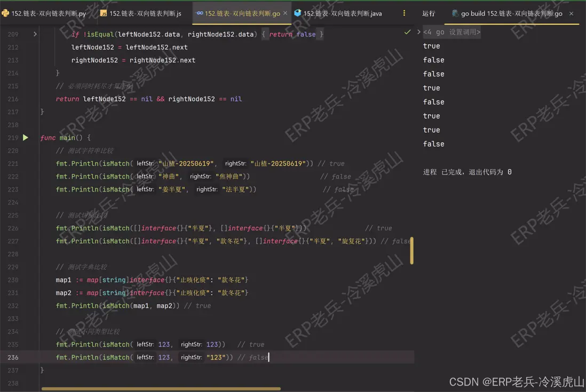Click line number 236 in the gutter
586x392 pixels.
[x=13, y=357]
